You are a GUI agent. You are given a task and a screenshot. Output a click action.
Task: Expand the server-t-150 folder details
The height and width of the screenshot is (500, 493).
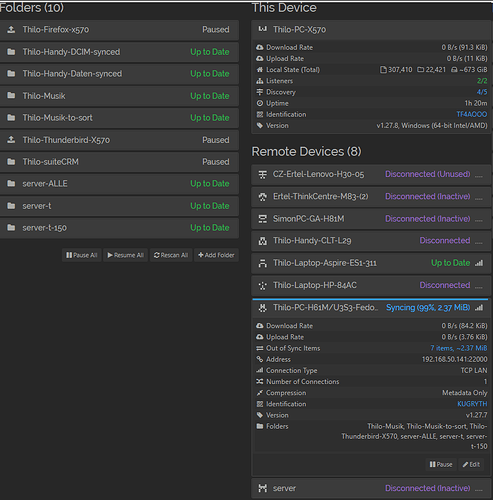(x=119, y=228)
